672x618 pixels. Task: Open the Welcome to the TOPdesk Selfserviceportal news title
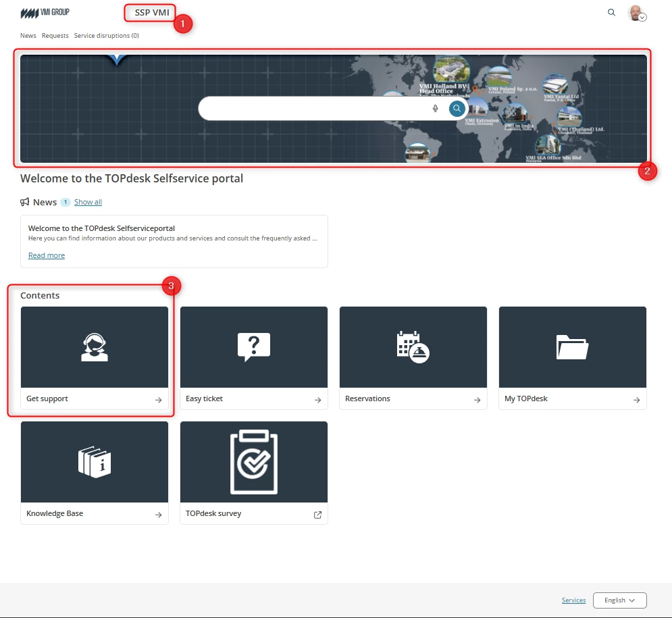click(101, 228)
